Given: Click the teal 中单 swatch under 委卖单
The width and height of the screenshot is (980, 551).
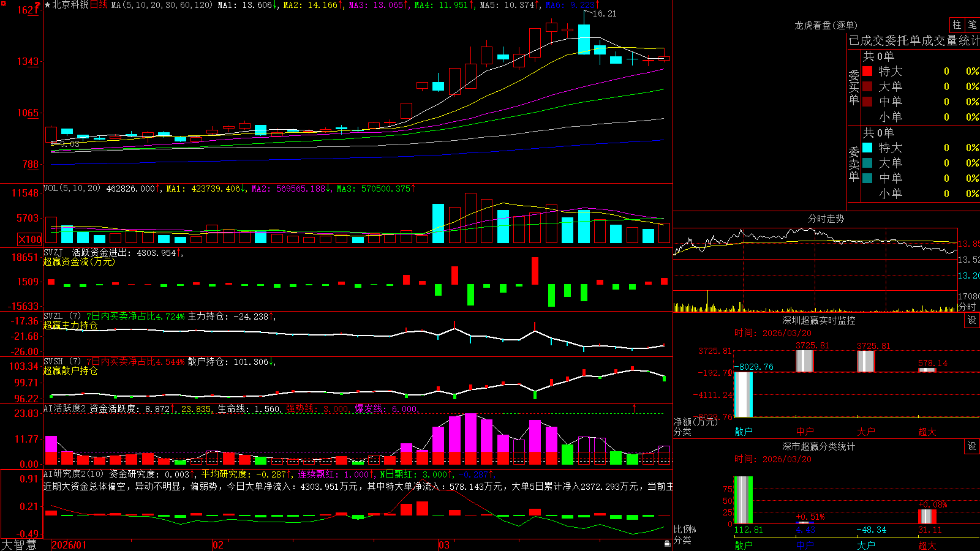Looking at the screenshot, I should pyautogui.click(x=867, y=178).
